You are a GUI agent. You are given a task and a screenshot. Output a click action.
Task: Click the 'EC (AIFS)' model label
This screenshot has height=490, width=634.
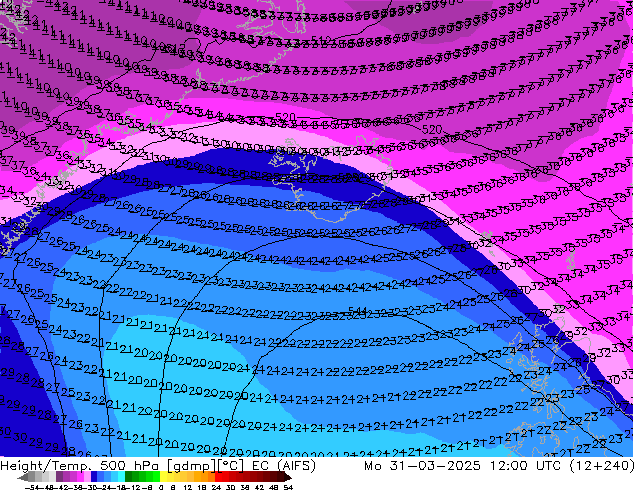point(284,466)
